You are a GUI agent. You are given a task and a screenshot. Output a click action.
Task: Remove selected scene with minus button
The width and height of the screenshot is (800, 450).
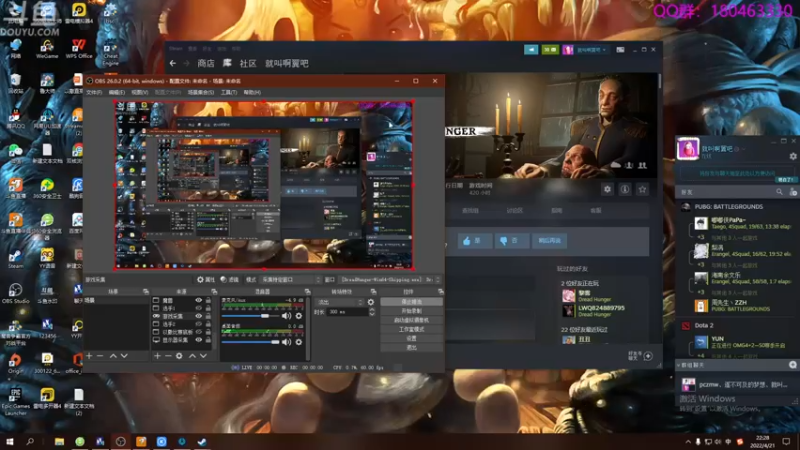[x=100, y=356]
